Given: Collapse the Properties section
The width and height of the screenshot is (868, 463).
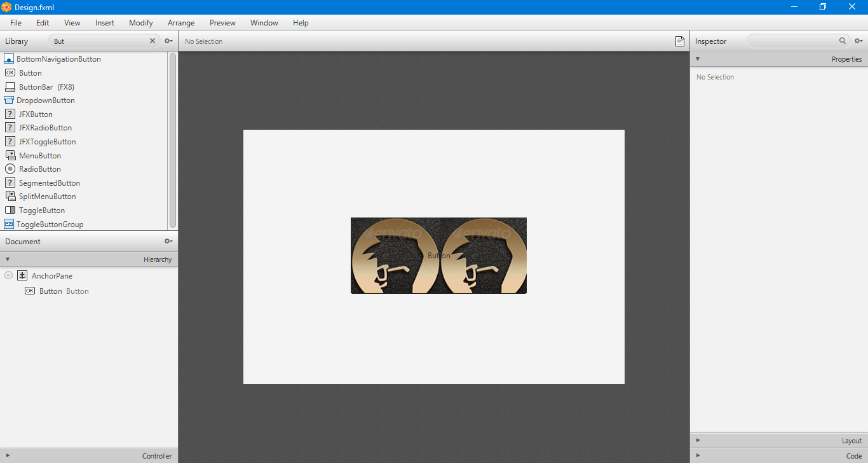Looking at the screenshot, I should pos(698,59).
